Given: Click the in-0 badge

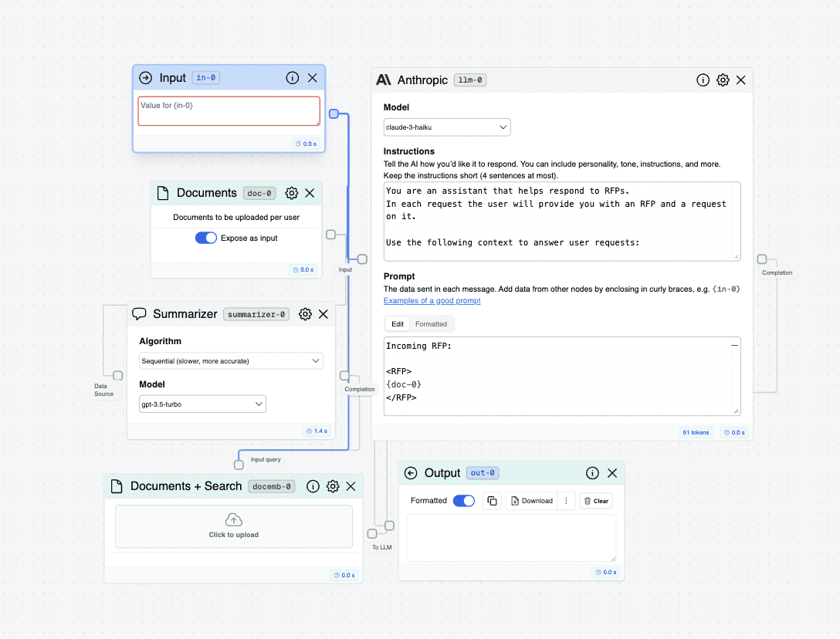Looking at the screenshot, I should (x=205, y=78).
